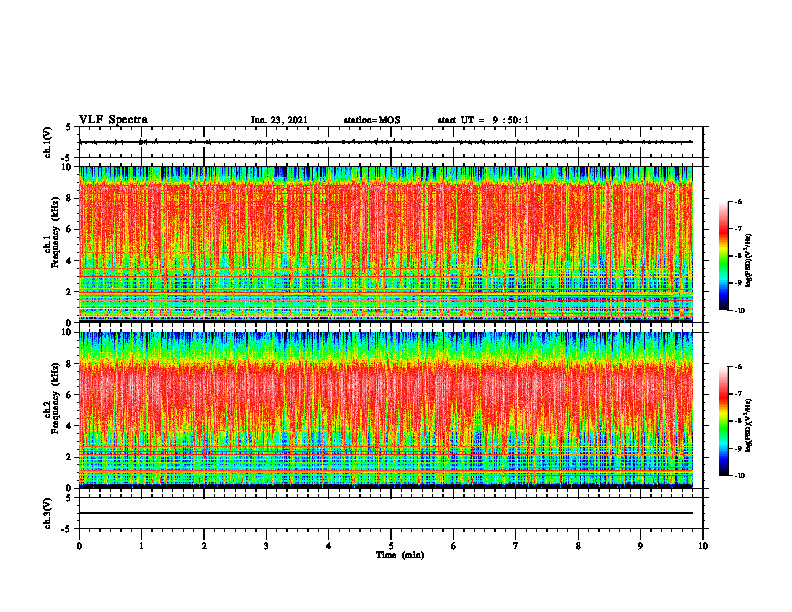Click time axis tick label "1"

coord(141,546)
